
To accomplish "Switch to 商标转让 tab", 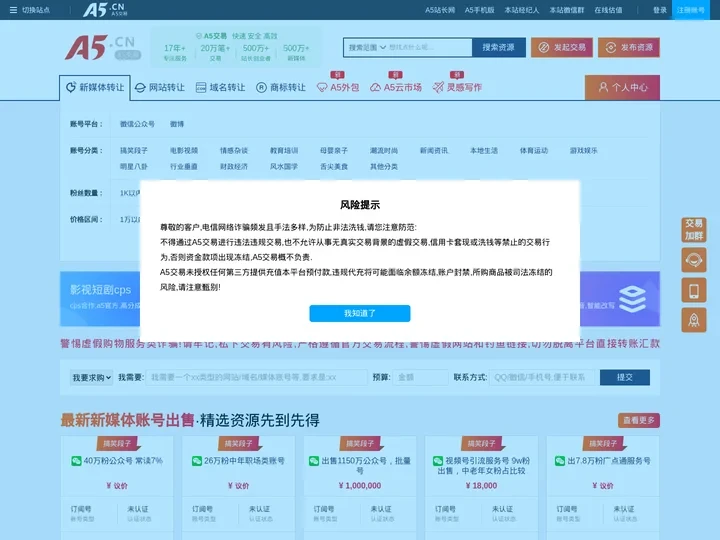I will pos(281,88).
